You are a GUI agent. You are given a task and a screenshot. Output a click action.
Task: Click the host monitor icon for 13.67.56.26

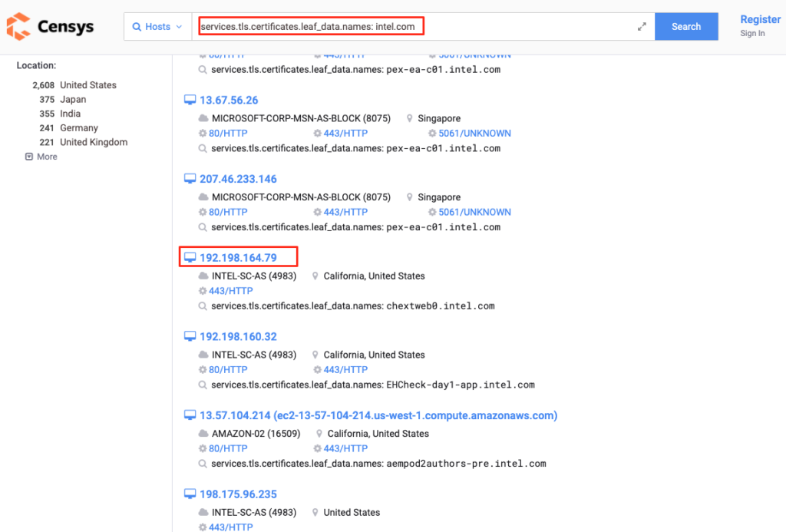pyautogui.click(x=190, y=101)
